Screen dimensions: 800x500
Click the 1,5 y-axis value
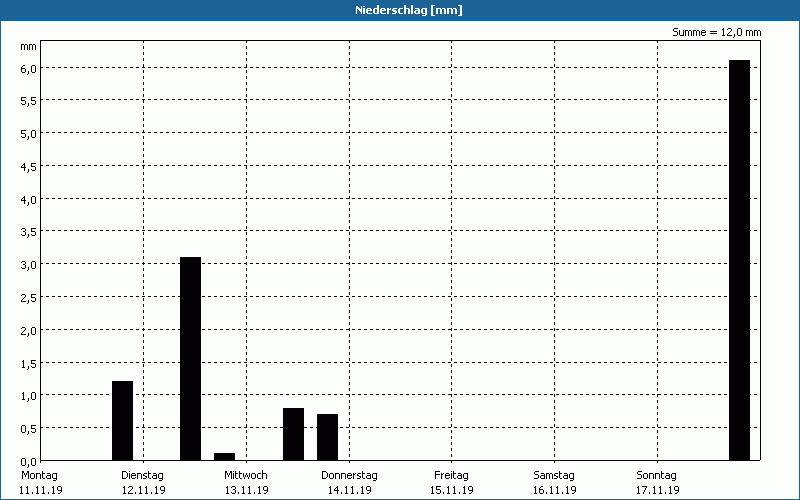tap(29, 364)
